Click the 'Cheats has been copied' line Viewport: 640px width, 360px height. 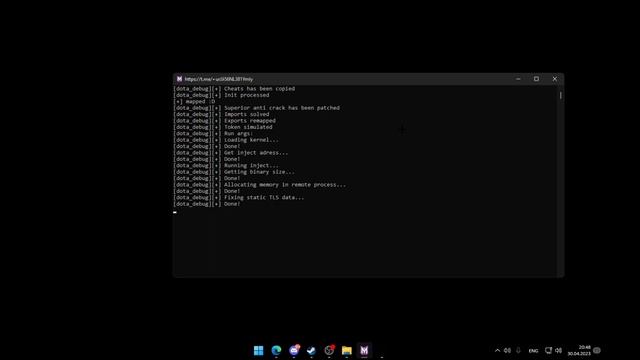tap(234, 89)
